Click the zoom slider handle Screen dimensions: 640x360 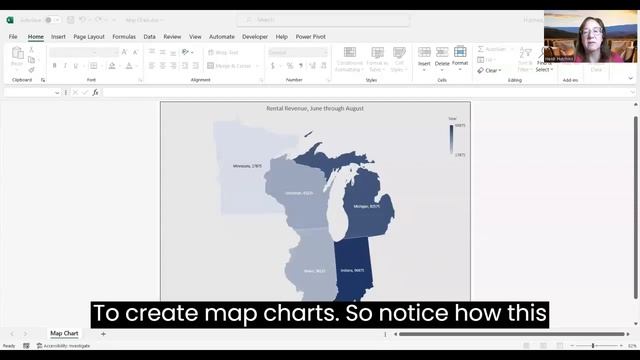pyautogui.click(x=593, y=346)
